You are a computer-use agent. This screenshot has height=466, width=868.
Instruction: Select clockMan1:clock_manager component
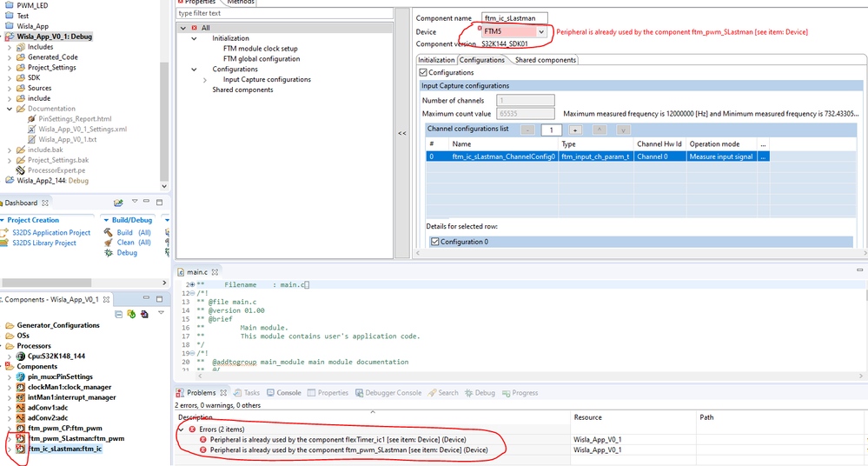pos(70,387)
